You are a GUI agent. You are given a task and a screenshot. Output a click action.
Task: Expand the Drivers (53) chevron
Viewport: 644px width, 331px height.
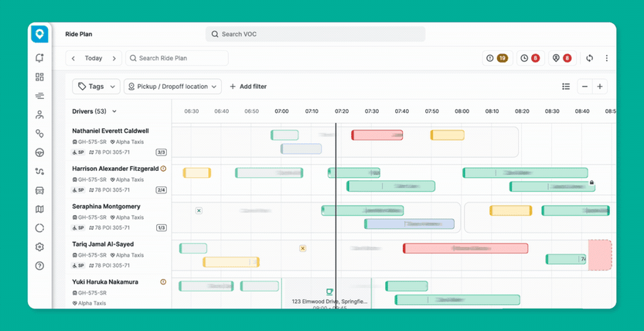click(114, 111)
